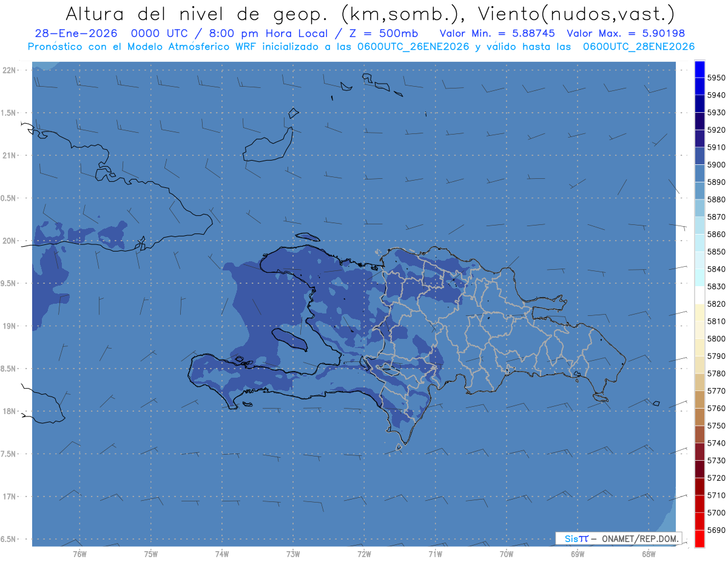Click the legend value '5890'
The image size is (728, 562).
(716, 182)
